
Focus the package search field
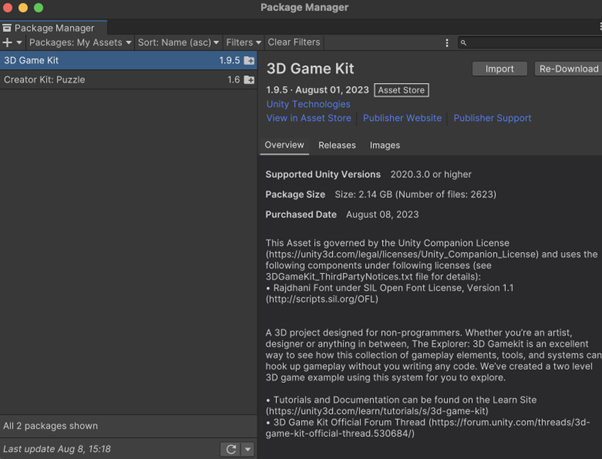(x=530, y=43)
